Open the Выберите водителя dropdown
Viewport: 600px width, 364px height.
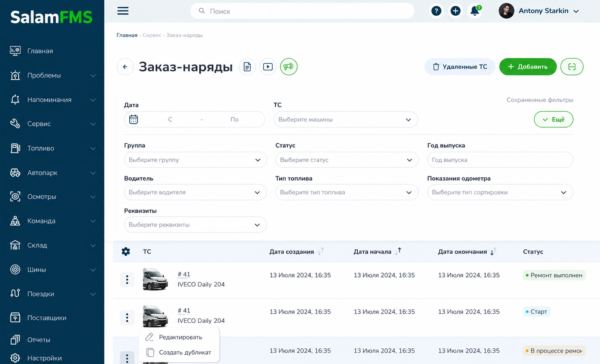(x=195, y=192)
